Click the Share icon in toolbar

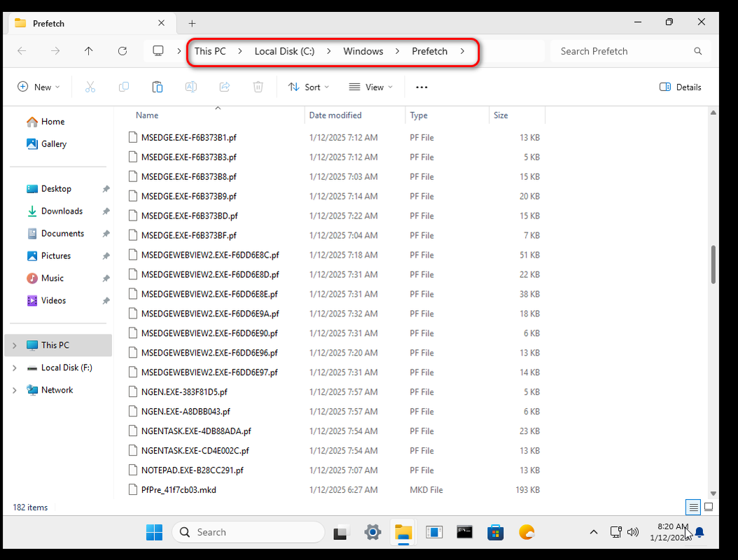(225, 87)
